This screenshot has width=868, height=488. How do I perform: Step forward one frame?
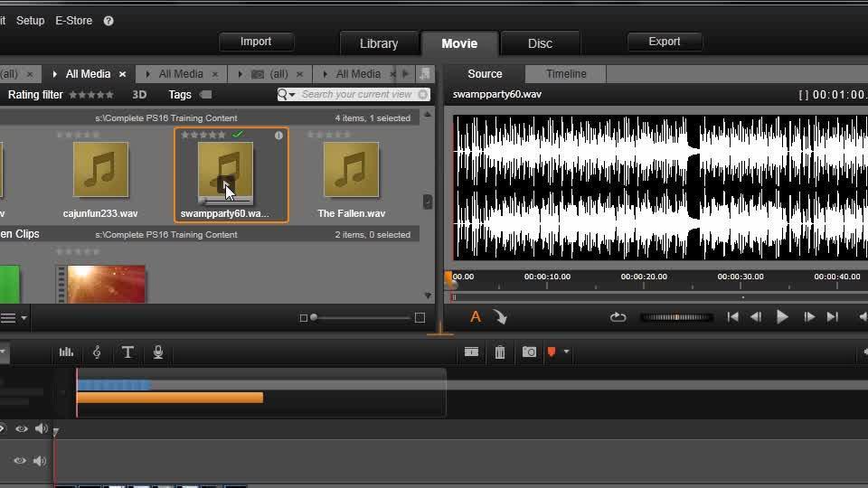(809, 317)
